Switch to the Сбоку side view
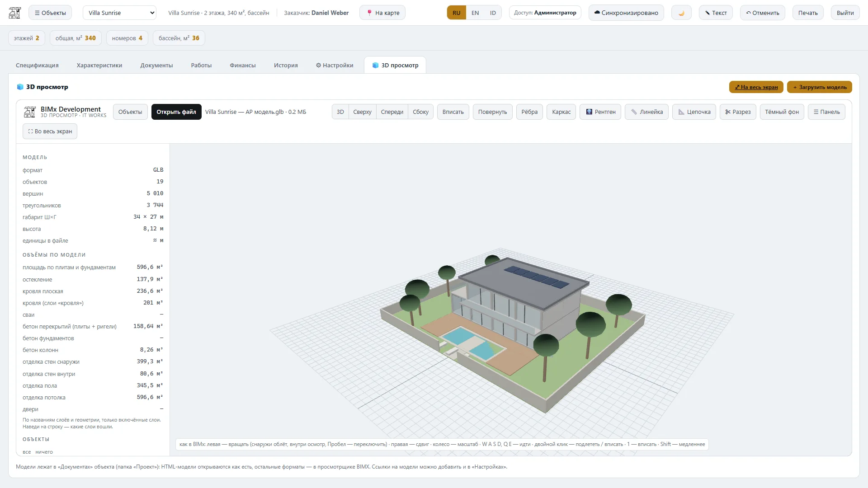 420,112
